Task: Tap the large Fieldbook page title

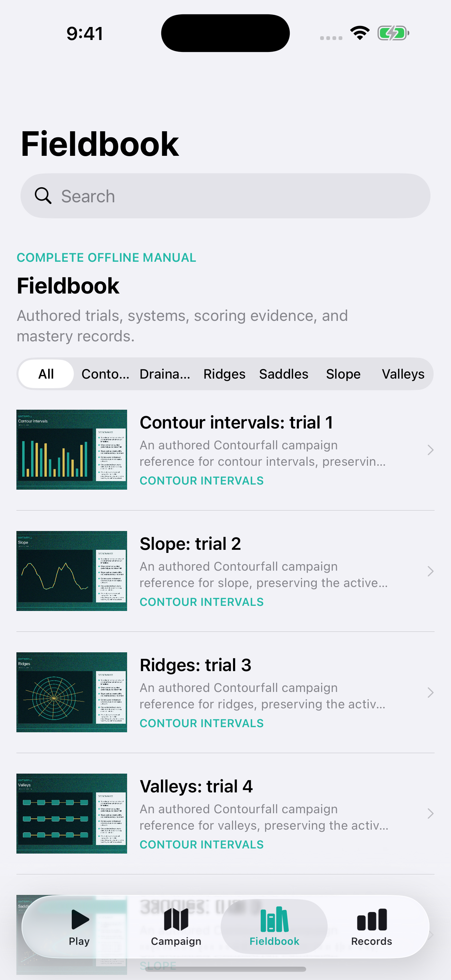Action: pos(100,144)
